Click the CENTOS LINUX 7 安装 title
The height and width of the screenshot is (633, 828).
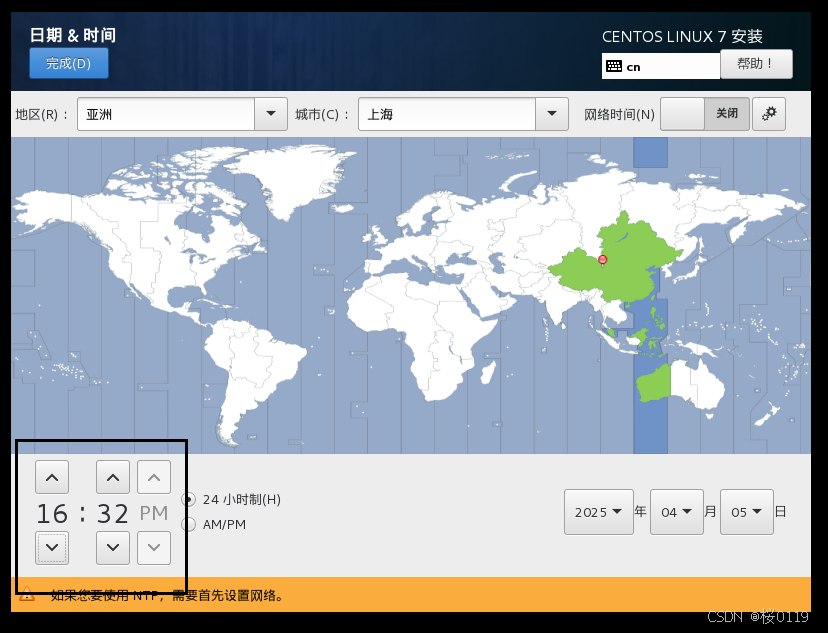pyautogui.click(x=682, y=36)
